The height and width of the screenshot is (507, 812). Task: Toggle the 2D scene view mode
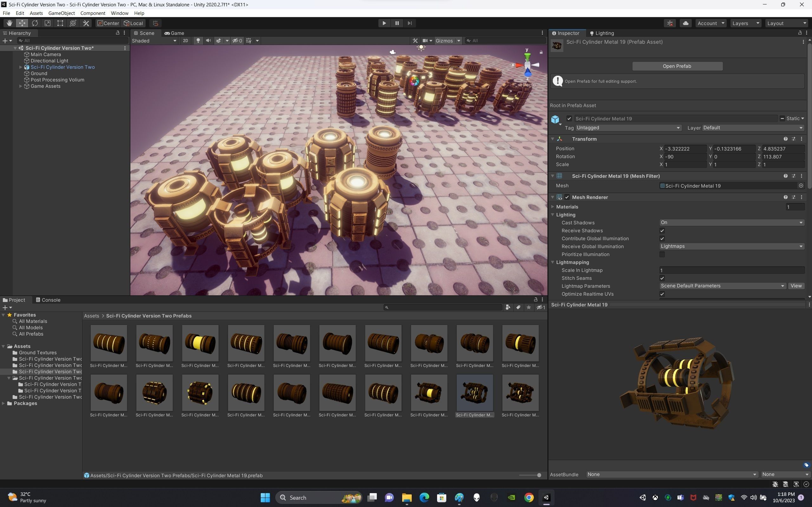click(185, 41)
